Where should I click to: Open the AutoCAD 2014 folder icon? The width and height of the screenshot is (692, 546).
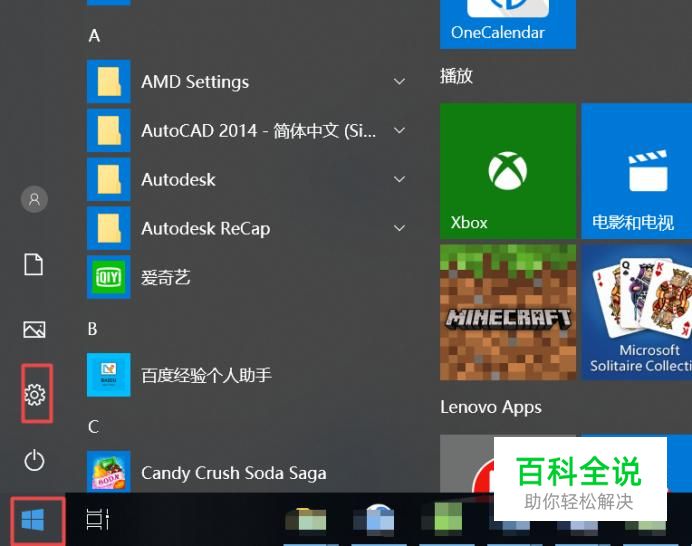click(109, 131)
